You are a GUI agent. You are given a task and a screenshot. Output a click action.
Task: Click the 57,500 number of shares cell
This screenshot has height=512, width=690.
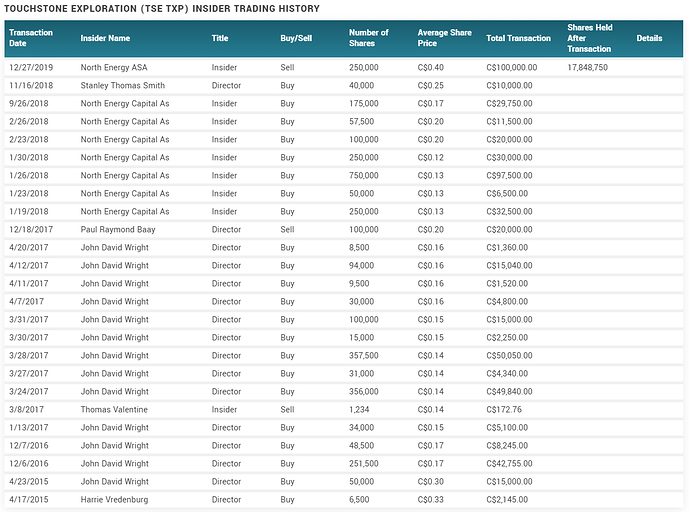(x=361, y=121)
